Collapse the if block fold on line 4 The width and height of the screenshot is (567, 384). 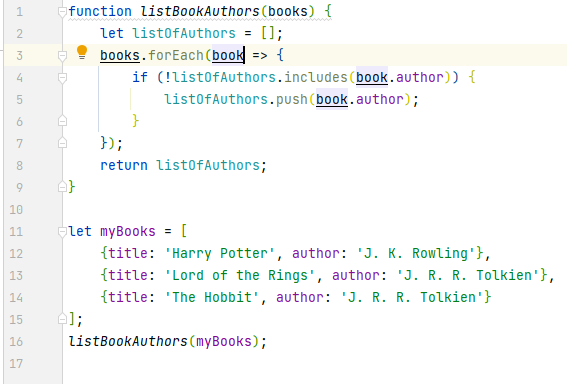(x=62, y=78)
